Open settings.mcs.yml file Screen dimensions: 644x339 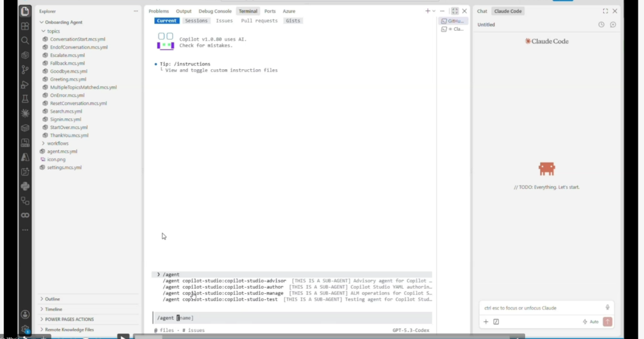pos(64,167)
